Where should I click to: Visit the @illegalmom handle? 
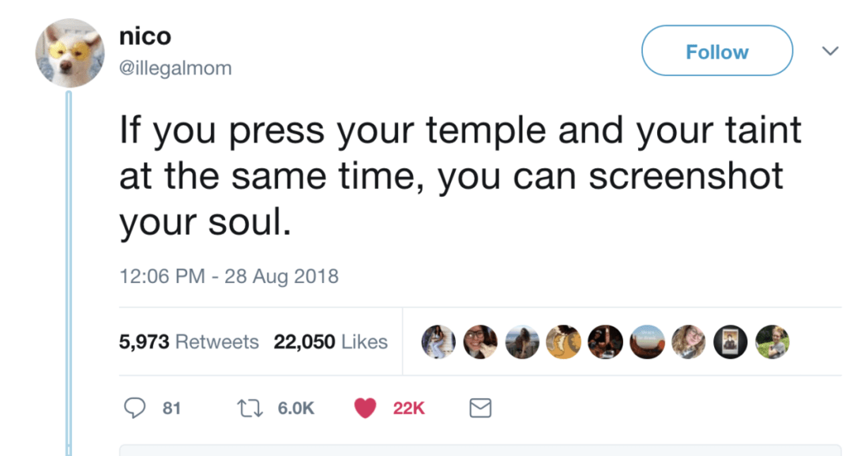click(x=175, y=68)
